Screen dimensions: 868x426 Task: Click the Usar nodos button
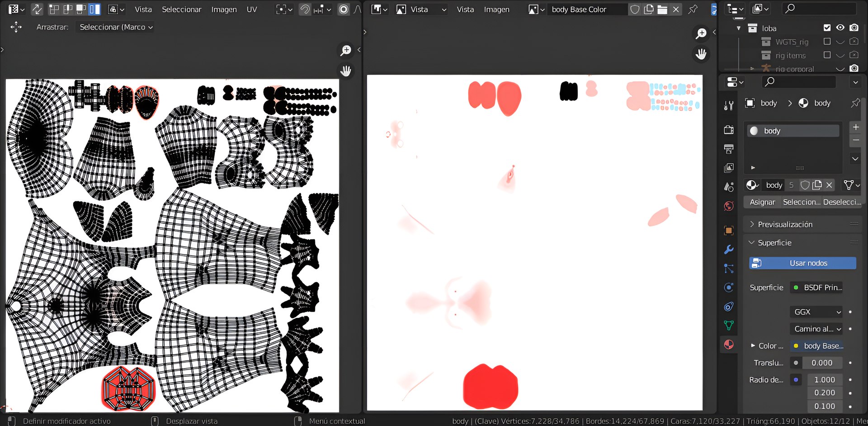(x=802, y=263)
